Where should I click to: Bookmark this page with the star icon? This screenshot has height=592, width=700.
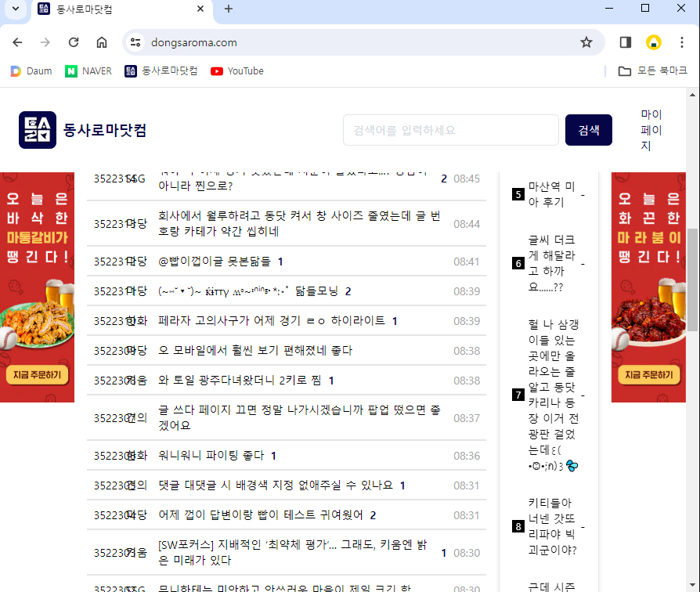586,42
